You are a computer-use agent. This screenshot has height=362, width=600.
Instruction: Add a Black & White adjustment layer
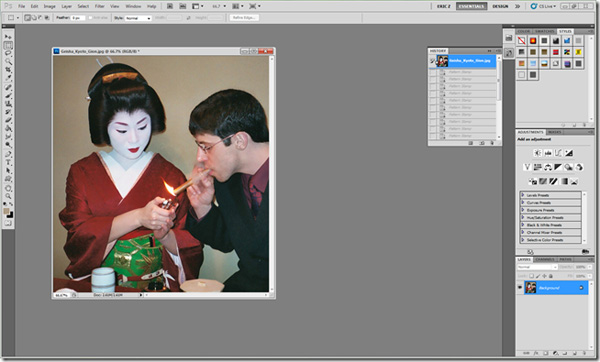tap(558, 167)
